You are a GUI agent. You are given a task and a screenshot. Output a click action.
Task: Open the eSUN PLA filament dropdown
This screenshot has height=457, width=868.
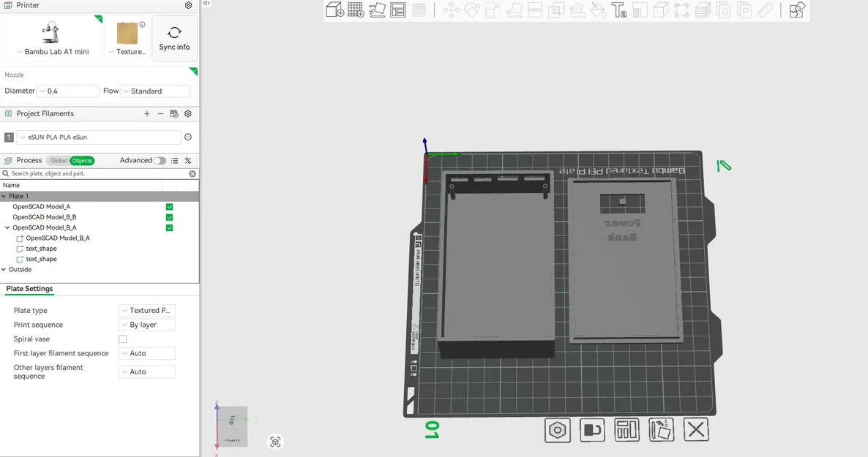(x=99, y=137)
